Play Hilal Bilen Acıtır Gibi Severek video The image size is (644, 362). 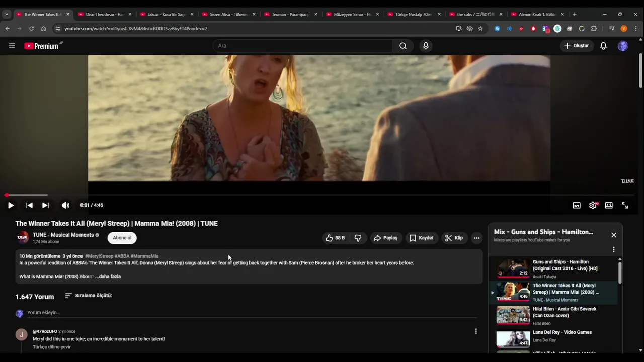click(x=553, y=316)
